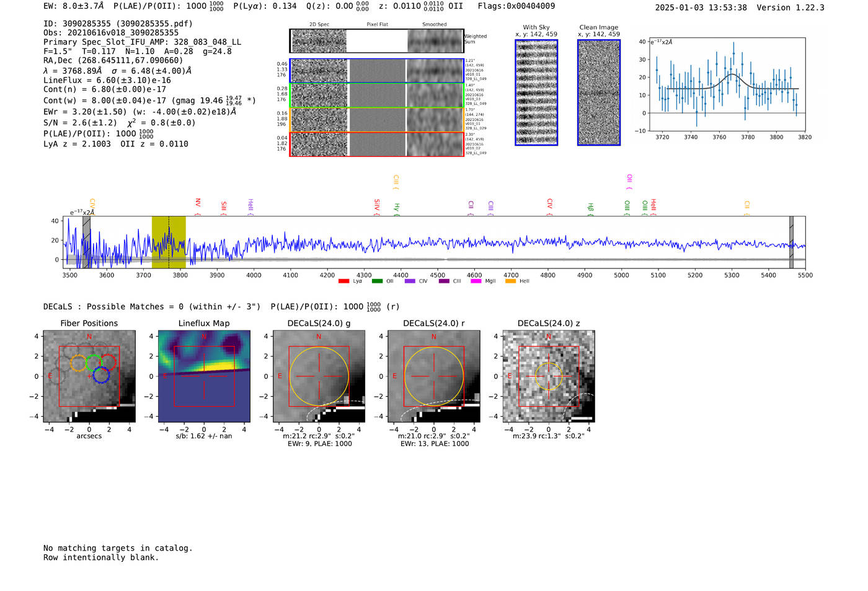868x591 pixels.
Task: Click the 's/b: 1.62 +/- nan' caption
Action: click(204, 436)
